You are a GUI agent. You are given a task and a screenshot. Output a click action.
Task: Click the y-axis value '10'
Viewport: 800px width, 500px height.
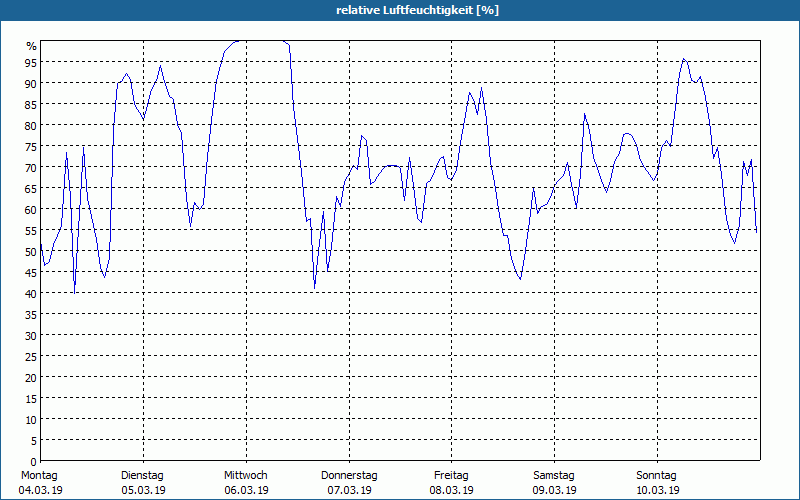[31, 420]
